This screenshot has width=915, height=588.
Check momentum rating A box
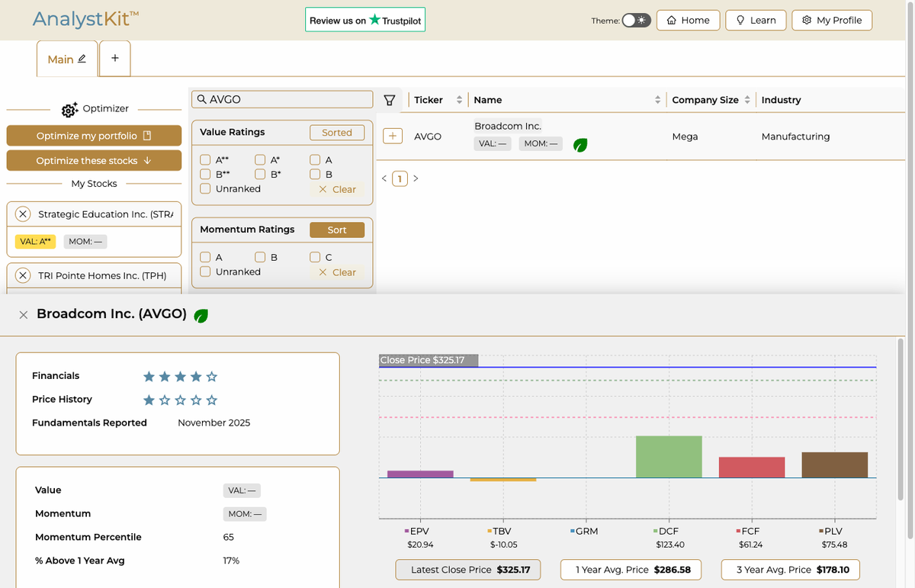point(205,257)
